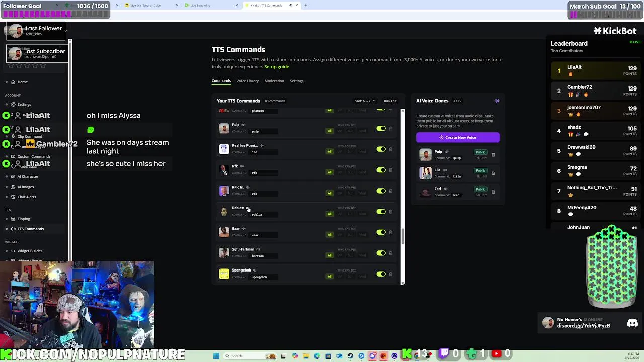This screenshot has width=644, height=362.
Task: Open Tipping in the sidebar
Action: [x=24, y=219]
